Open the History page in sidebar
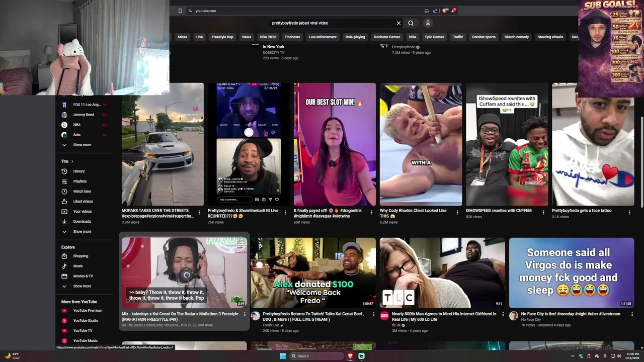Screen dimensions: 644x362 pyautogui.click(x=79, y=171)
